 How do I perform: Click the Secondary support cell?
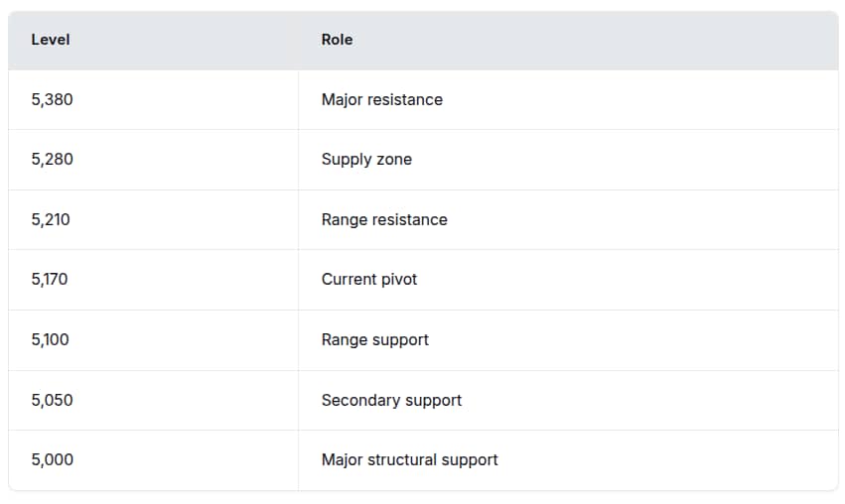[391, 400]
